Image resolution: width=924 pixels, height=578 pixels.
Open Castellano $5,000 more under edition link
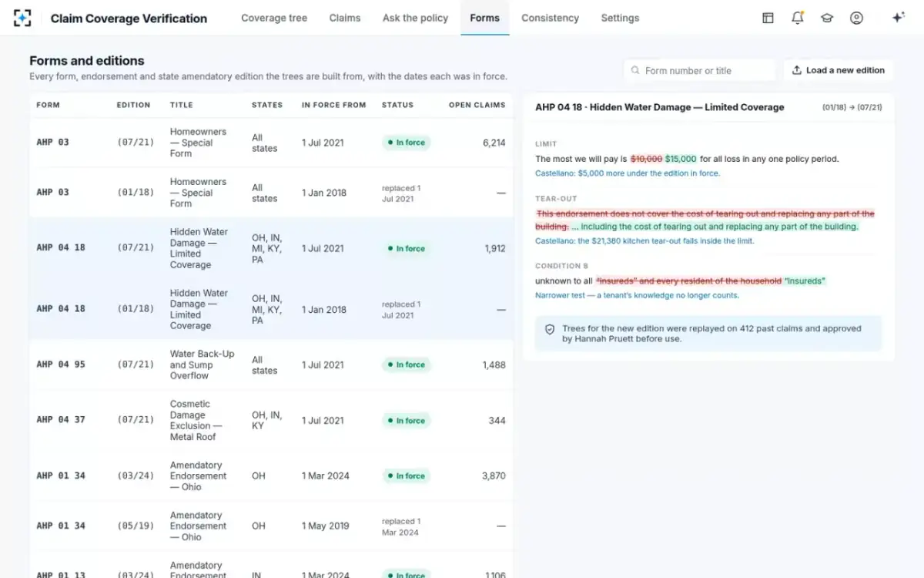click(628, 173)
